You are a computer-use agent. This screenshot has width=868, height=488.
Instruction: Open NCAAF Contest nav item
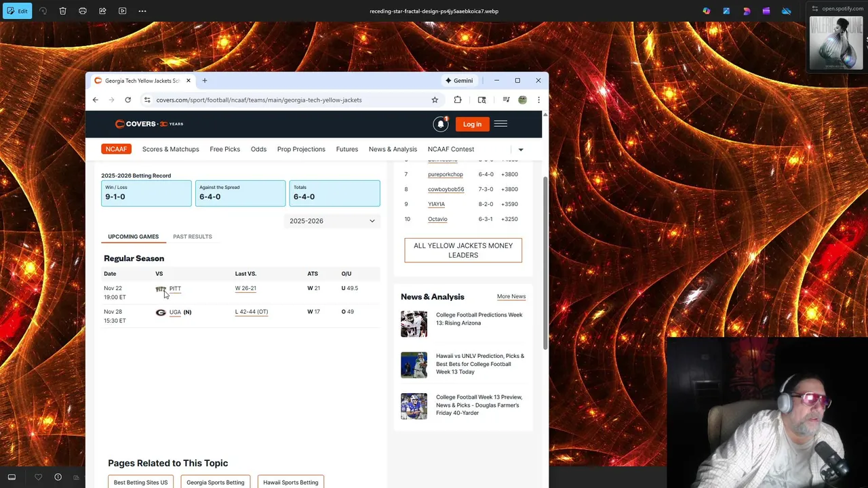451,149
